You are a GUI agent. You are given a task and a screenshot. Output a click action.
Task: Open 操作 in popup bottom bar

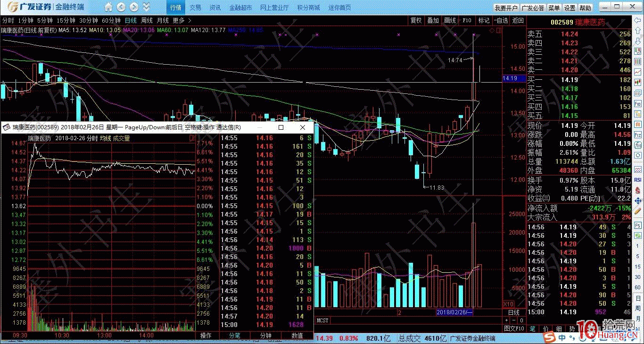(x=206, y=336)
